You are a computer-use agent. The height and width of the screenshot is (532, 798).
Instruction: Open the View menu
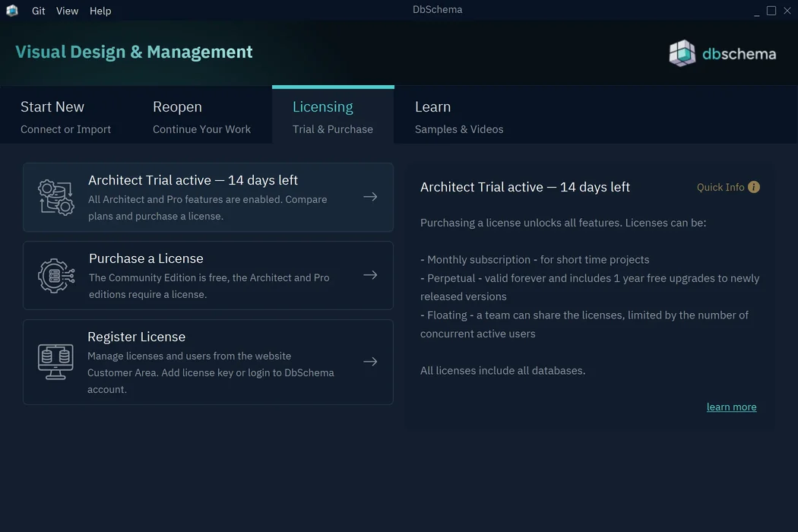pyautogui.click(x=67, y=11)
